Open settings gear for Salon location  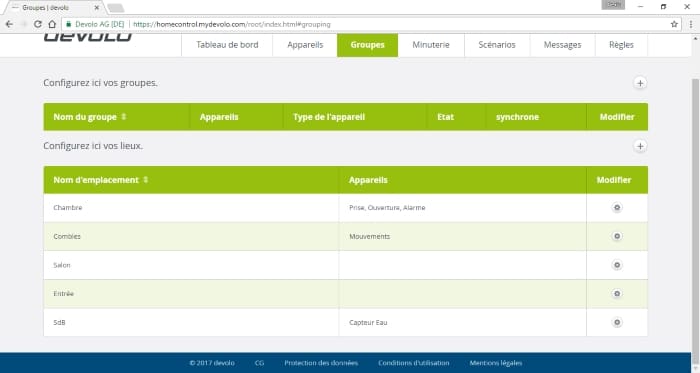click(x=617, y=265)
